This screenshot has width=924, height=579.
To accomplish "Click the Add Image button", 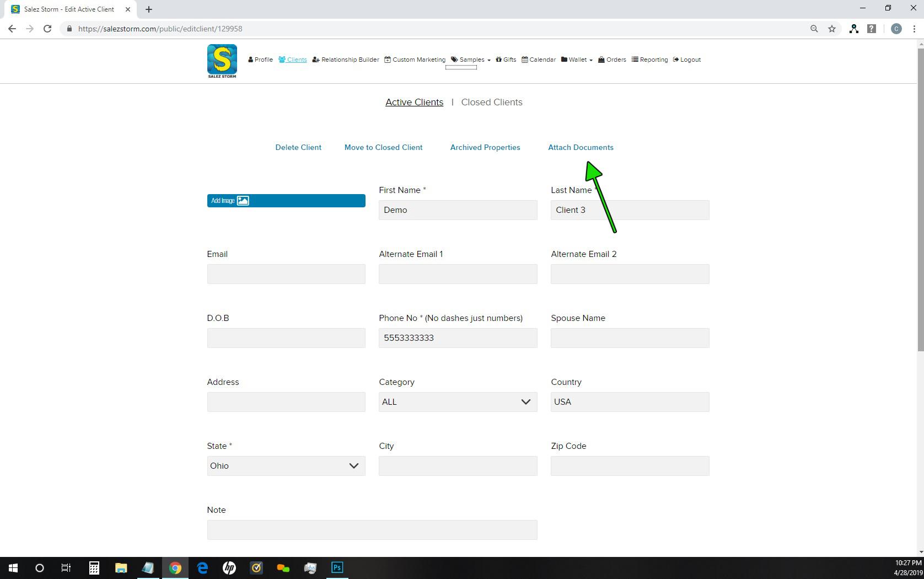I will (286, 201).
